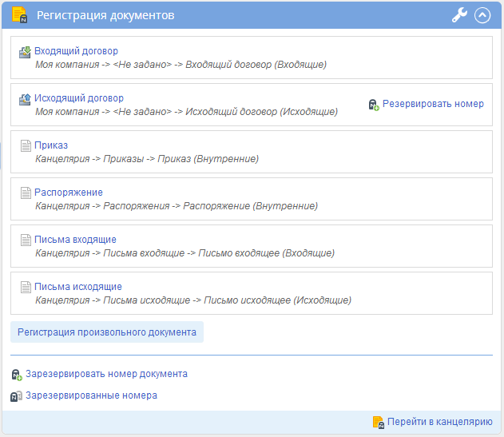The height and width of the screenshot is (437, 504).
Task: Select Письма исходящие registration
Action: pos(78,287)
